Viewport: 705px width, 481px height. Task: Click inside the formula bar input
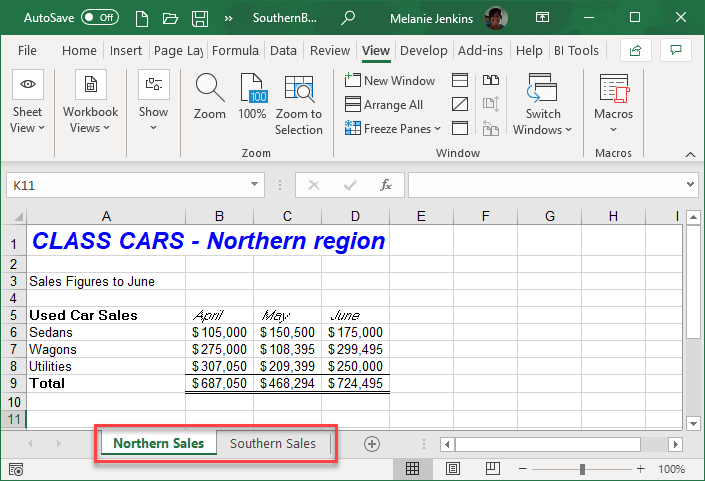click(545, 185)
